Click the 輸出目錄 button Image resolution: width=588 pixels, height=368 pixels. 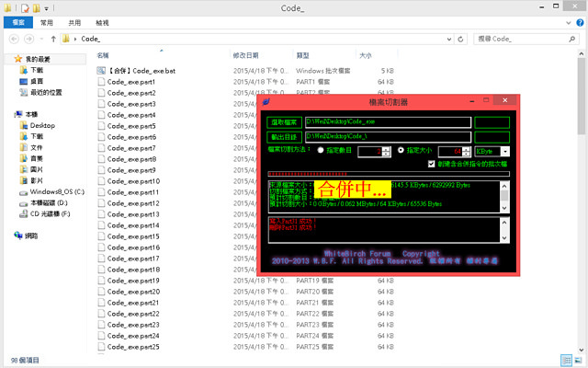pos(283,136)
